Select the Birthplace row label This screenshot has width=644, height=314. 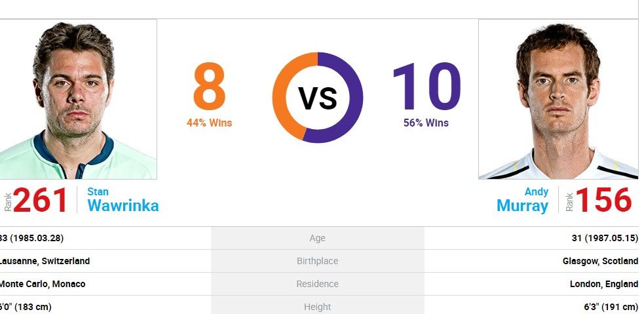[318, 261]
